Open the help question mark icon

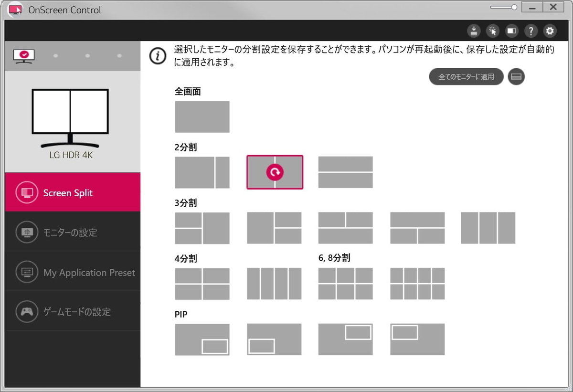point(531,31)
